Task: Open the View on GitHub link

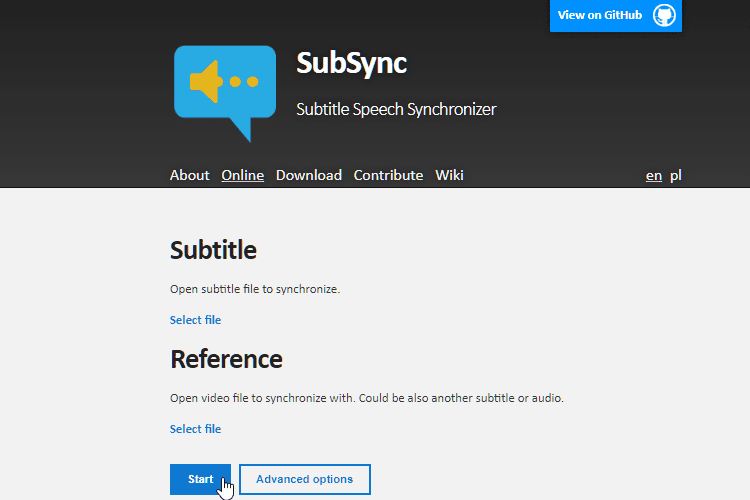Action: [x=616, y=16]
